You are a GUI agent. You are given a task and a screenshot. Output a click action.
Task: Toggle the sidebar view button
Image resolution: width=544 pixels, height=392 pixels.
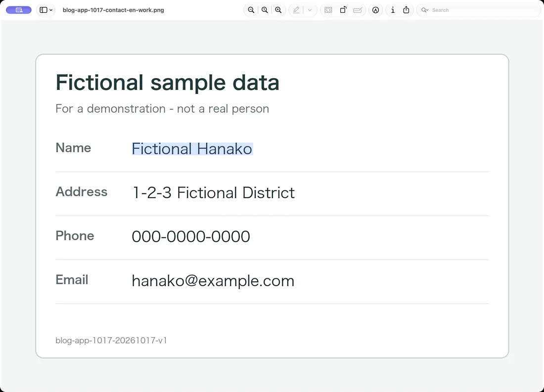click(44, 10)
